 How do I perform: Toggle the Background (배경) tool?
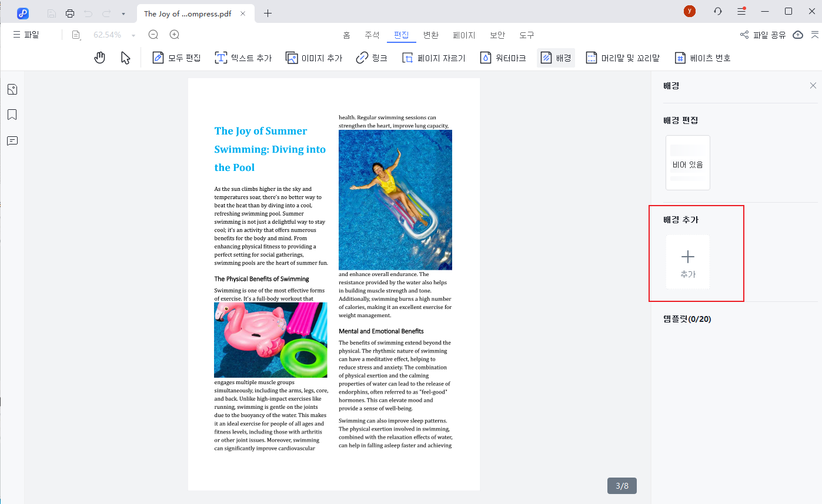(x=556, y=58)
